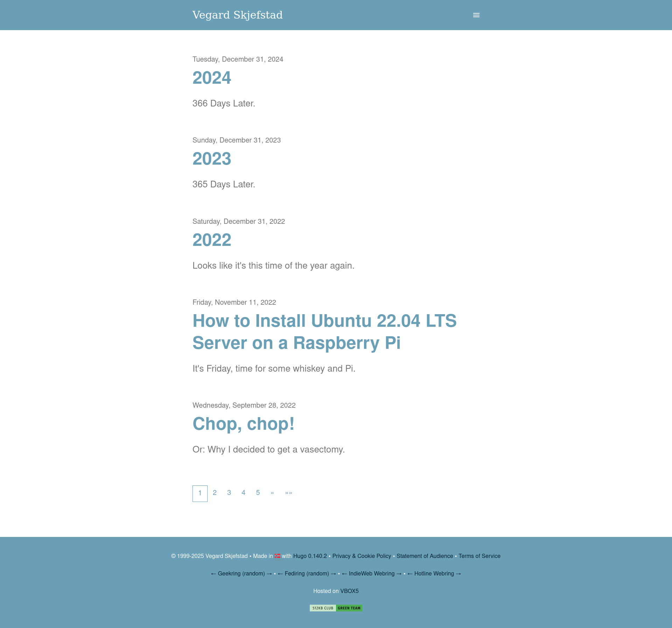The height and width of the screenshot is (628, 672).
Task: Open the hamburger menu icon
Action: [x=476, y=15]
